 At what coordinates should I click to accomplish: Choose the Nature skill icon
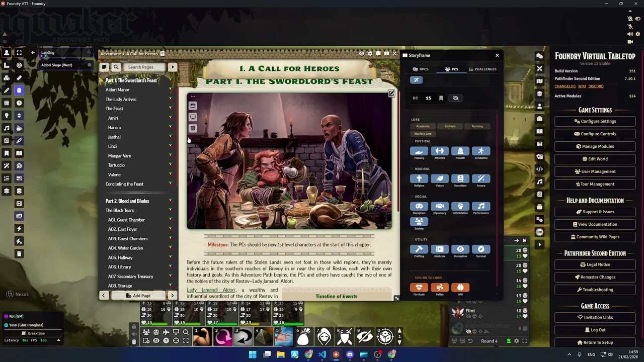coord(440,178)
